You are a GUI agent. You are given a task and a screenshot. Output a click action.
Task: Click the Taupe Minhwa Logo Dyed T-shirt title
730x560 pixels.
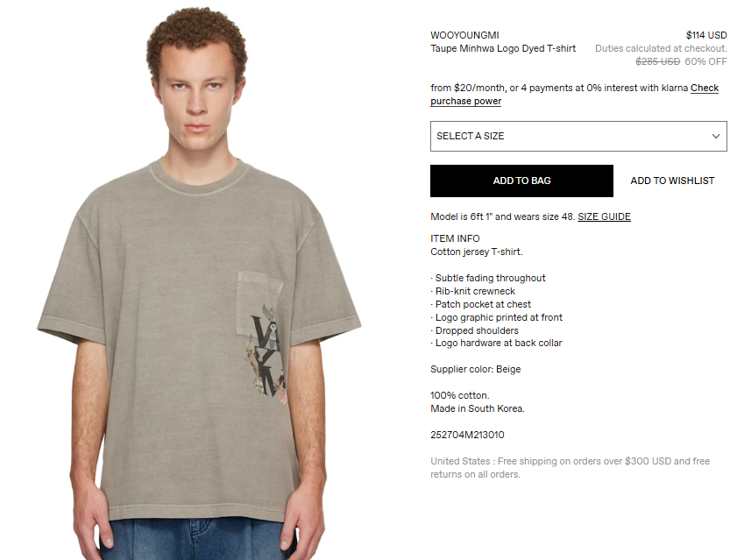503,48
